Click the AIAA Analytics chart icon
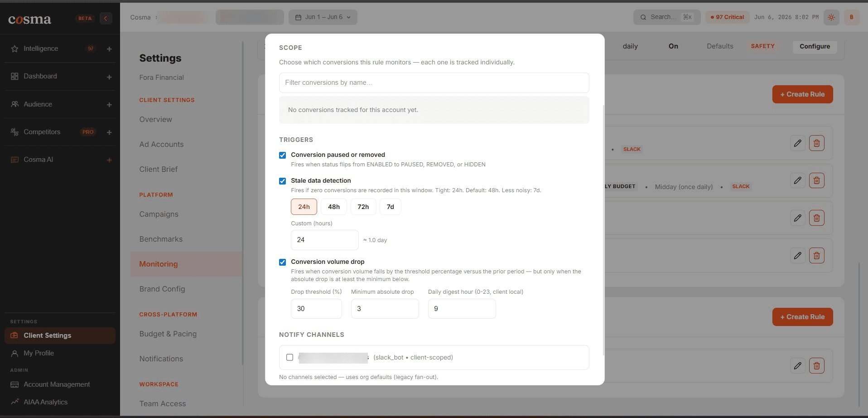868x418 pixels. pos(14,402)
